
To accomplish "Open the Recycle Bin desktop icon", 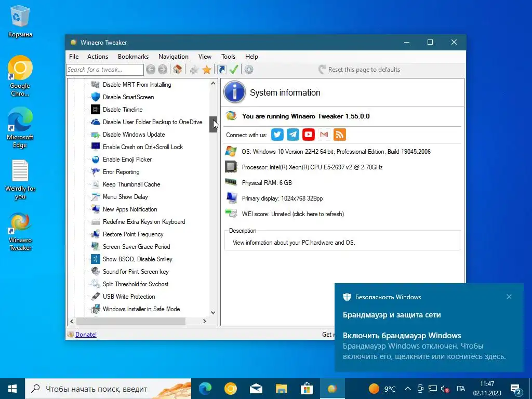I will (20, 22).
